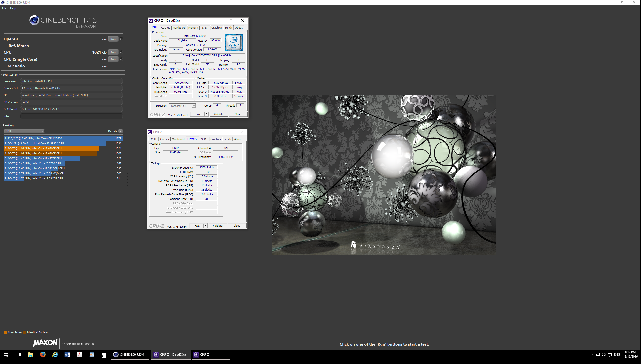Click the Intel Core i7 logo badge
Image resolution: width=641 pixels, height=364 pixels.
(x=234, y=43)
